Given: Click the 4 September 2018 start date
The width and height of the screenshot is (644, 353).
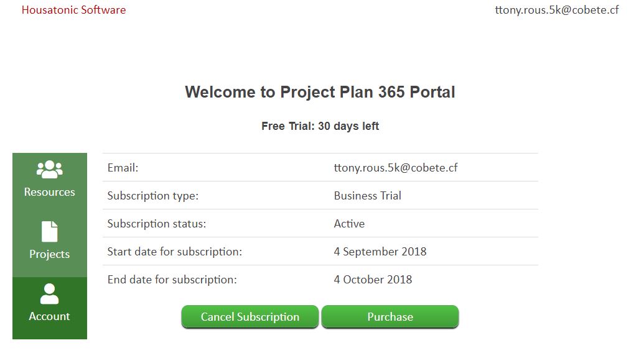Looking at the screenshot, I should tap(380, 251).
